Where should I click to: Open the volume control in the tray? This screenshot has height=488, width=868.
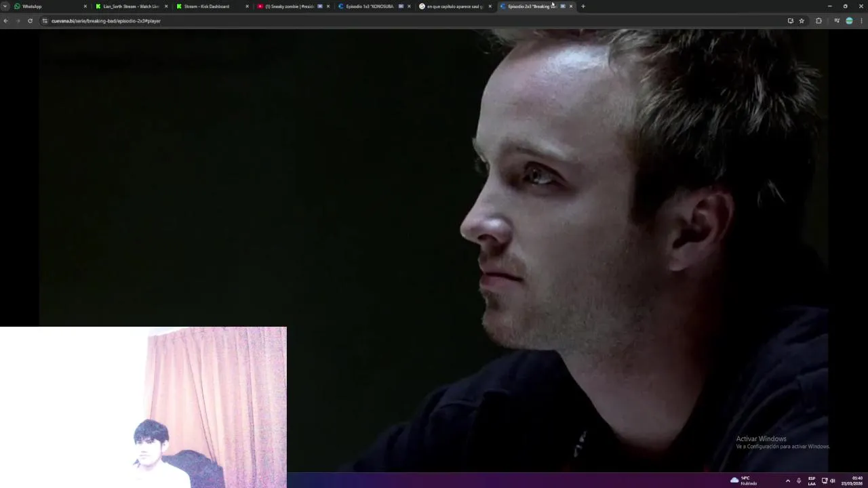click(x=832, y=481)
